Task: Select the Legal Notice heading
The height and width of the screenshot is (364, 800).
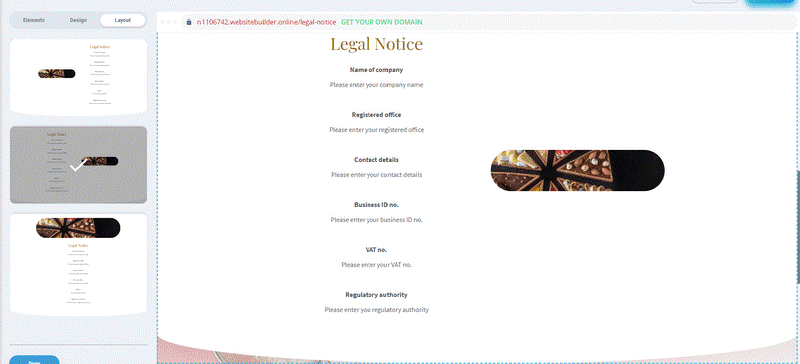Action: coord(377,44)
